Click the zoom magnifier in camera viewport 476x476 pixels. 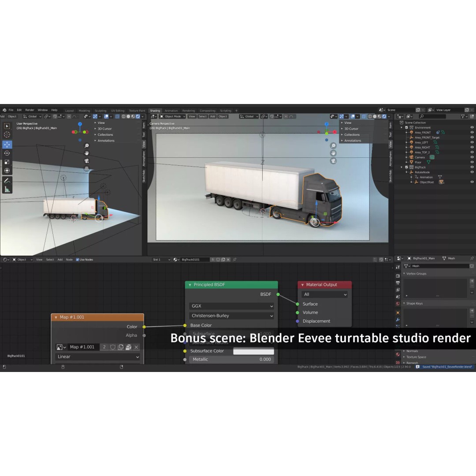pyautogui.click(x=333, y=146)
